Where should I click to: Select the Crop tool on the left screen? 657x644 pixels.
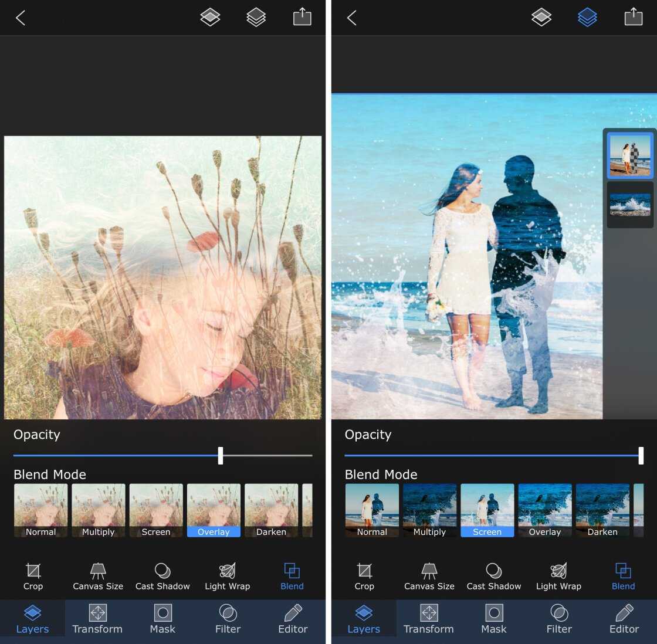point(33,576)
